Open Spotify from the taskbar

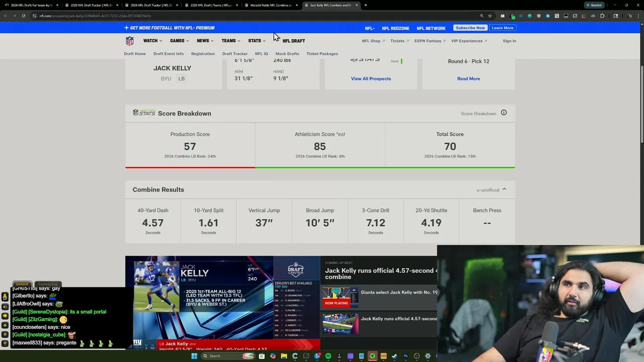point(328,356)
